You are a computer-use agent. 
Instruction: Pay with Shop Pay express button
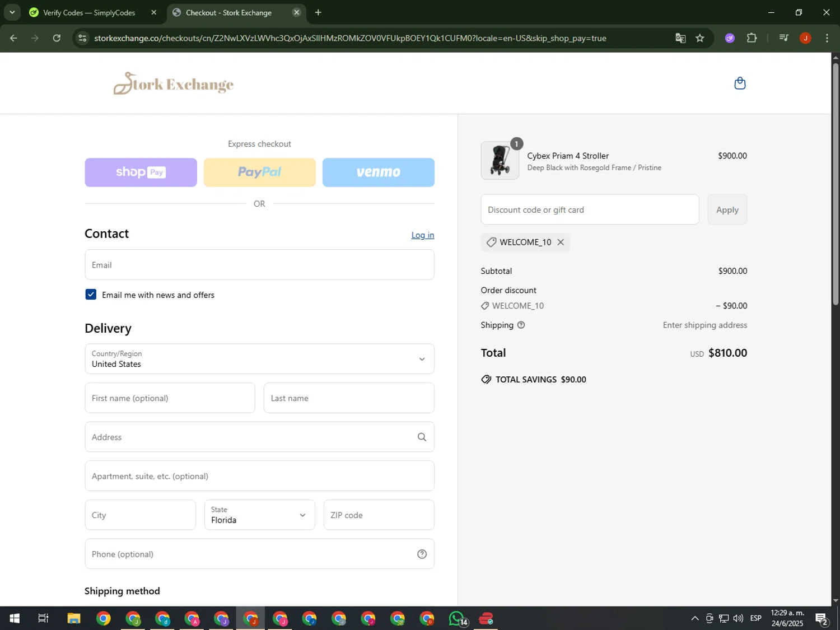click(x=141, y=172)
